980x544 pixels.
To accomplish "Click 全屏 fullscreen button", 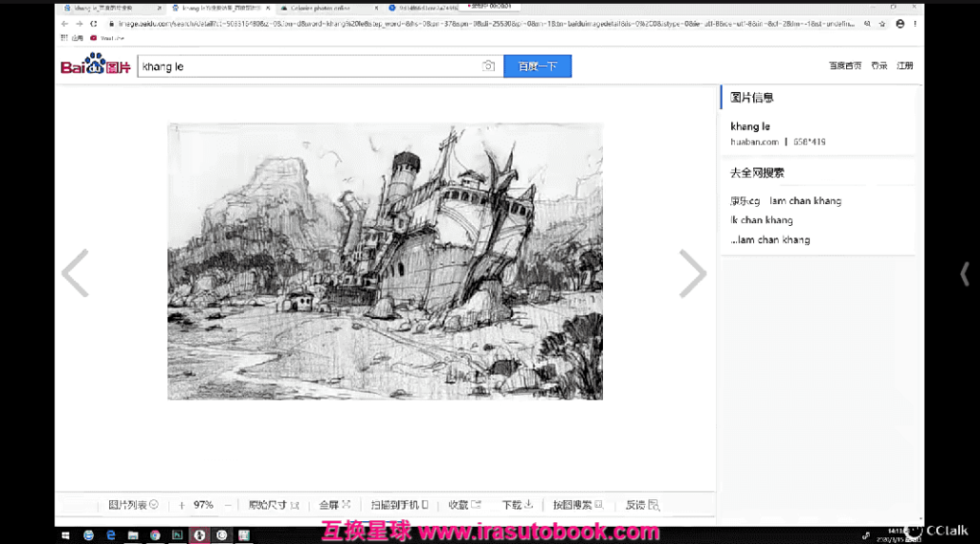I will (x=334, y=505).
